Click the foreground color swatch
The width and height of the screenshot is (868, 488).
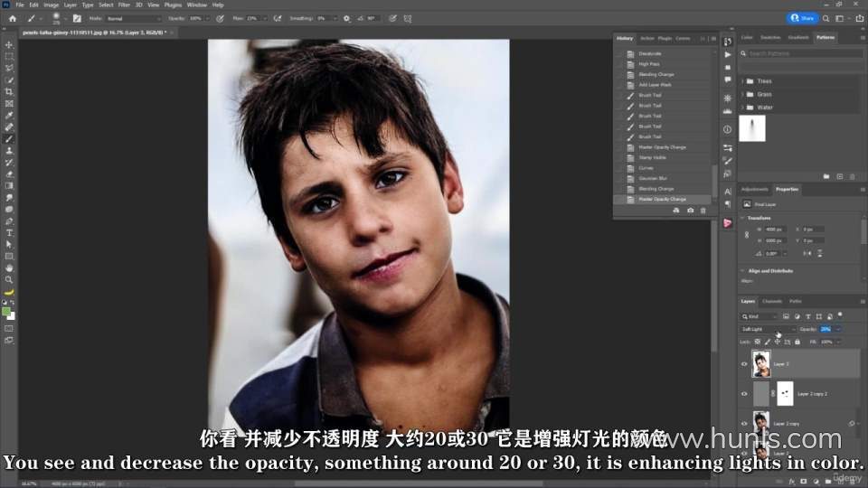6,312
